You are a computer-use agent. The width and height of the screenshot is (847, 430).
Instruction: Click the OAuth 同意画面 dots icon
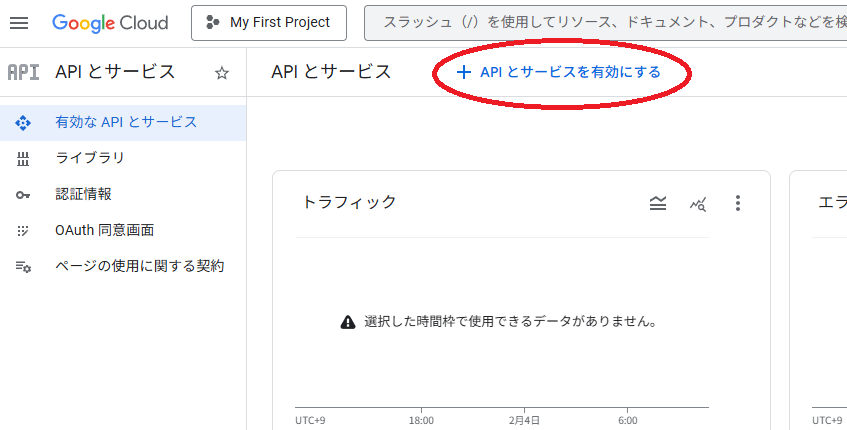pyautogui.click(x=23, y=231)
